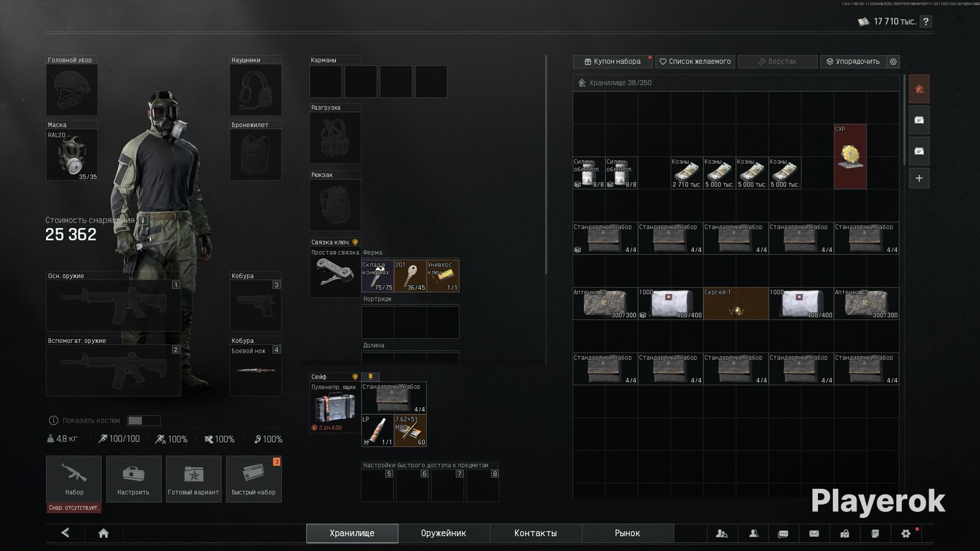The width and height of the screenshot is (980, 551).
Task: Click the home icon in bottom-left navigation
Action: point(103,533)
